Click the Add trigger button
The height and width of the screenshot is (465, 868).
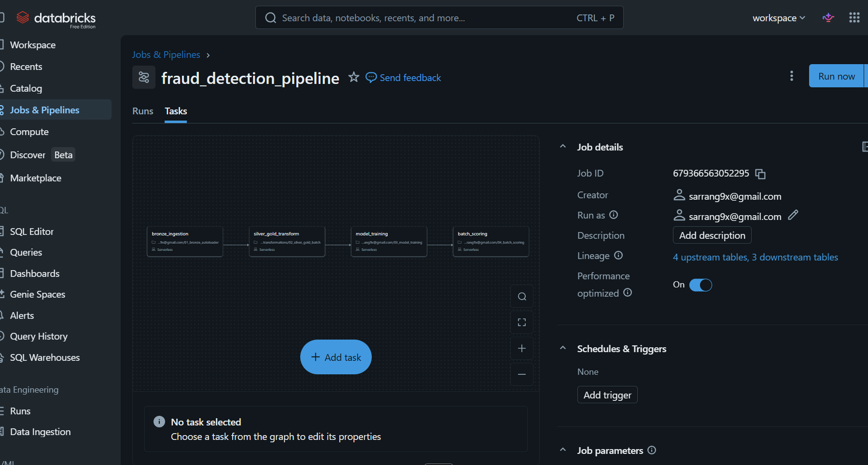tap(607, 395)
